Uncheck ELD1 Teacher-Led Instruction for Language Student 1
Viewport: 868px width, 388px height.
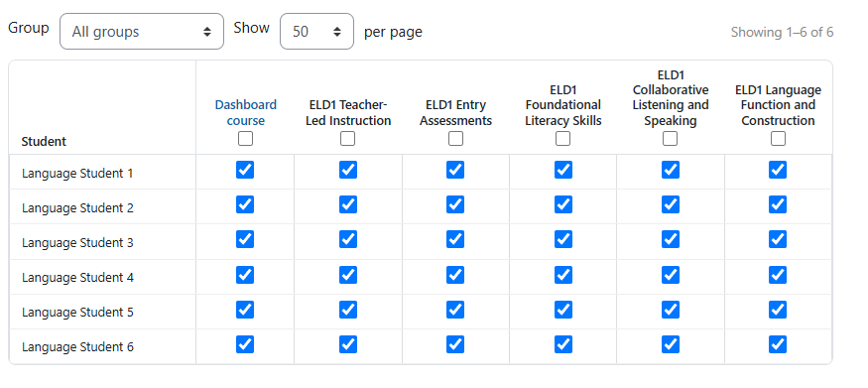(348, 170)
